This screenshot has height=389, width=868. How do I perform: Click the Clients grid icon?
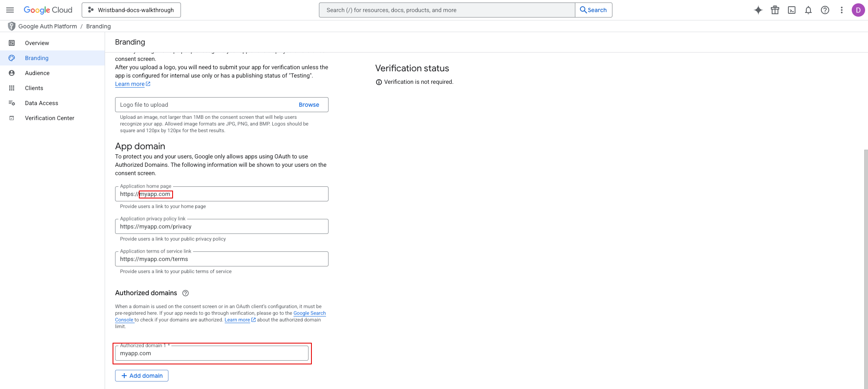click(x=12, y=88)
